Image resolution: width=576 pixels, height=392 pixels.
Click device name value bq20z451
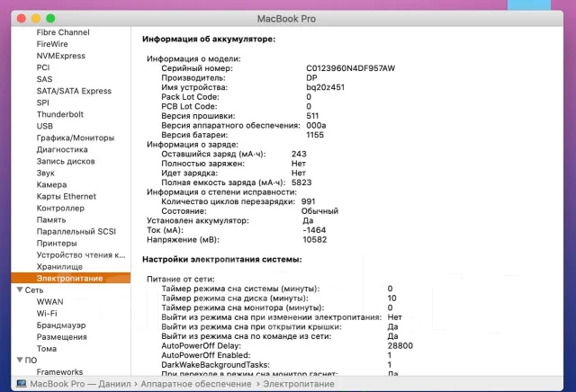click(325, 87)
